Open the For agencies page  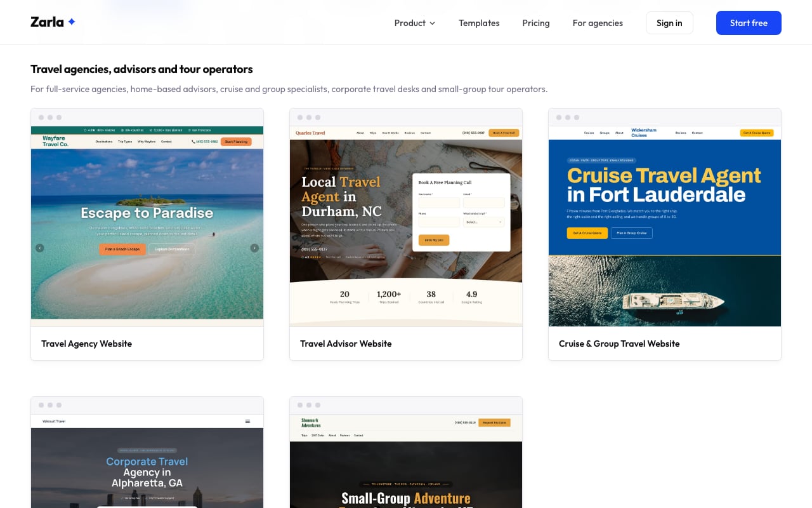(x=598, y=23)
